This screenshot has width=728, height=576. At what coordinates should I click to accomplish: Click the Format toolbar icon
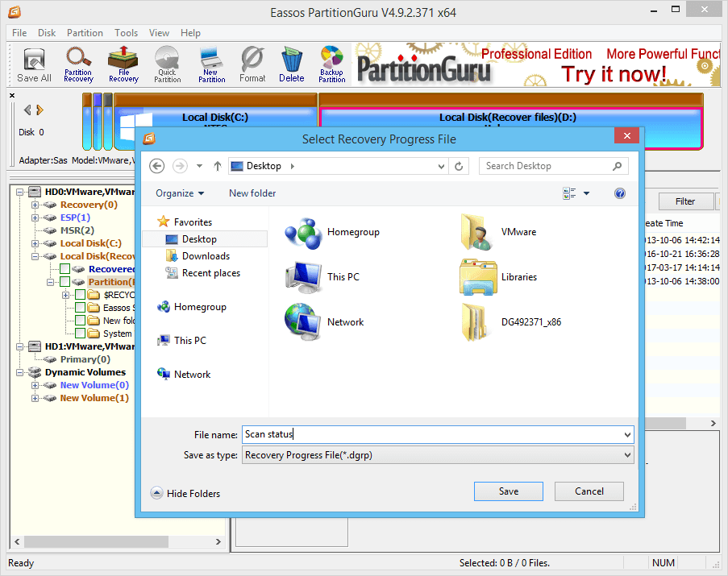pos(252,65)
